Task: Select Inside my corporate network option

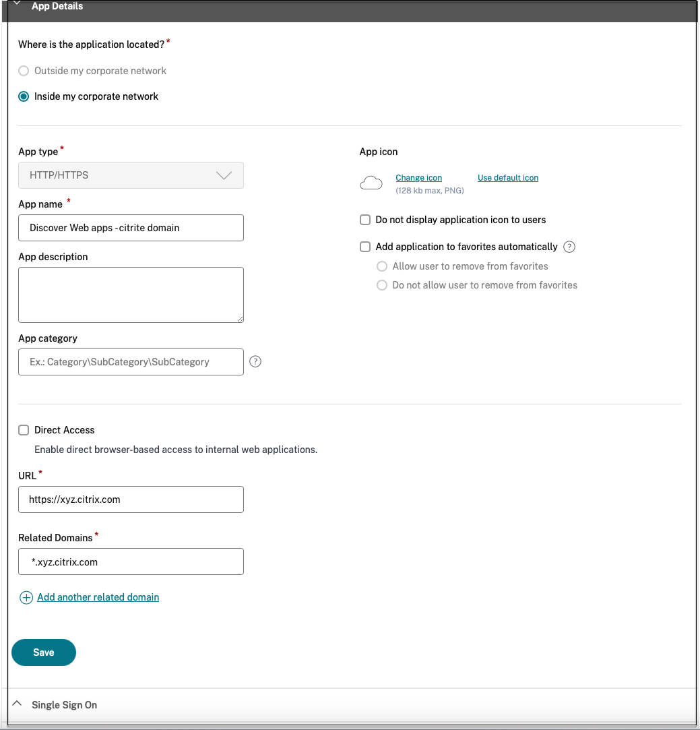Action: [24, 96]
